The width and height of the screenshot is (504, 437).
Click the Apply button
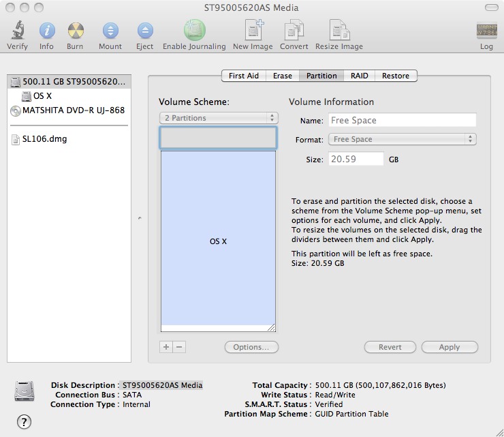point(450,347)
